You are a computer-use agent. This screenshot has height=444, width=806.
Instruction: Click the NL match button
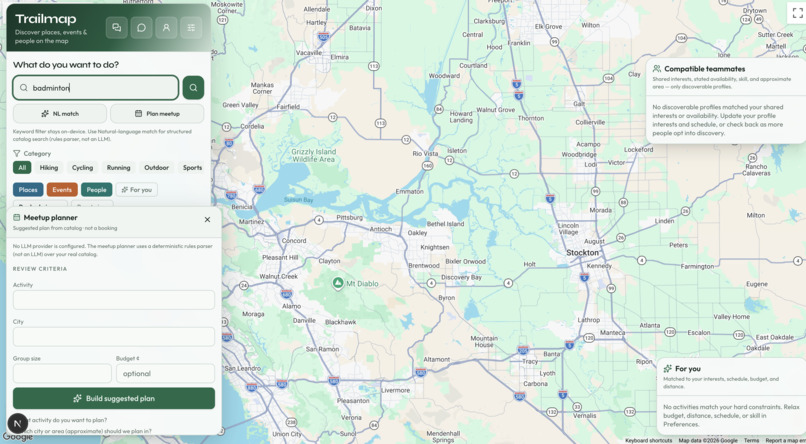(x=60, y=114)
